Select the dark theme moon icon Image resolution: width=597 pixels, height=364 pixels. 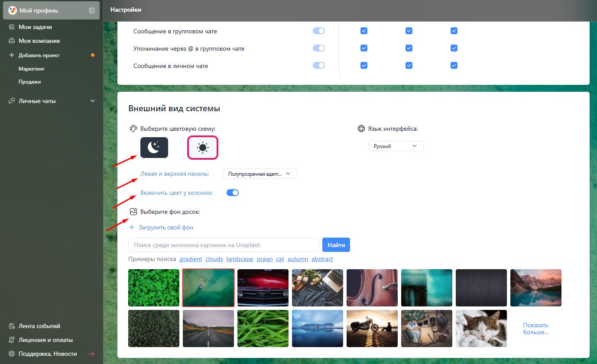click(154, 148)
